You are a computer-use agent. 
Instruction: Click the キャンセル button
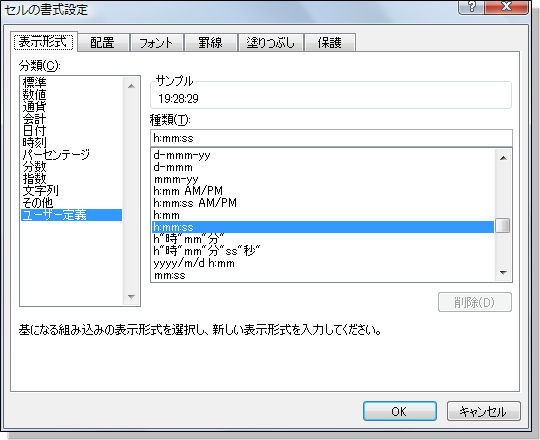(x=483, y=411)
